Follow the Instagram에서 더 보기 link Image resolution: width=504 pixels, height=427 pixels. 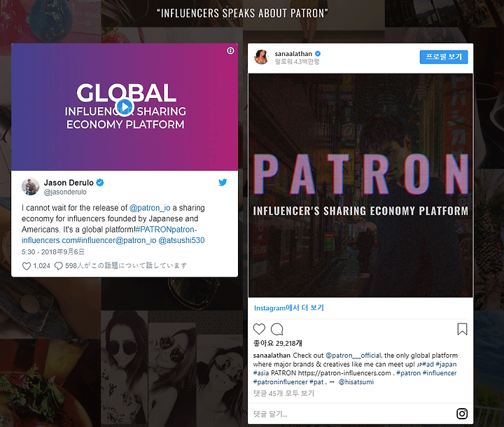[288, 308]
